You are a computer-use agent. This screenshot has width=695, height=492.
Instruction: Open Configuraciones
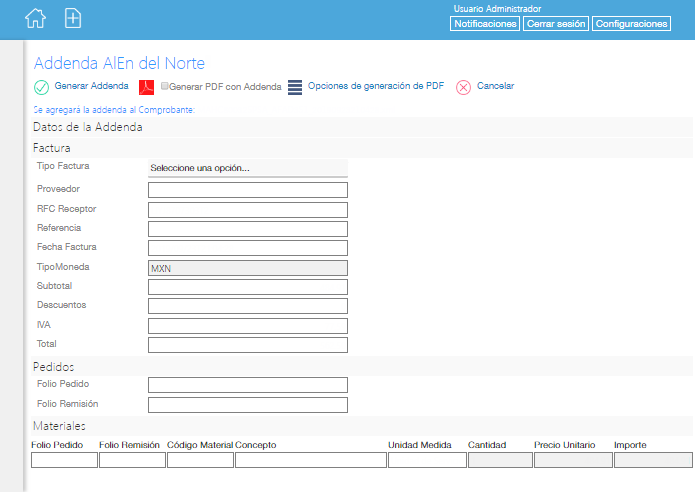631,23
